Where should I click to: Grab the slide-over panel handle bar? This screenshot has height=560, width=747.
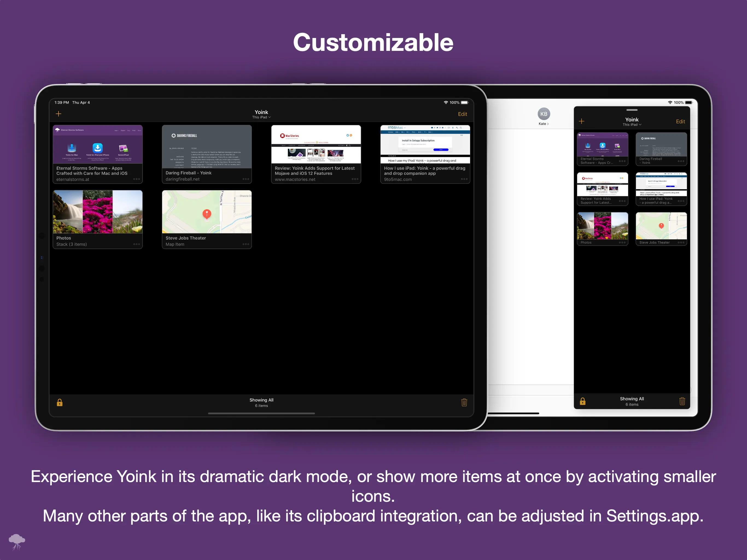click(632, 110)
